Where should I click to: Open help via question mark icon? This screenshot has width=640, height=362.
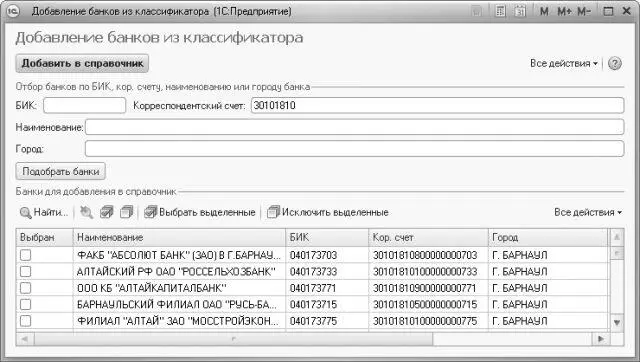[615, 64]
